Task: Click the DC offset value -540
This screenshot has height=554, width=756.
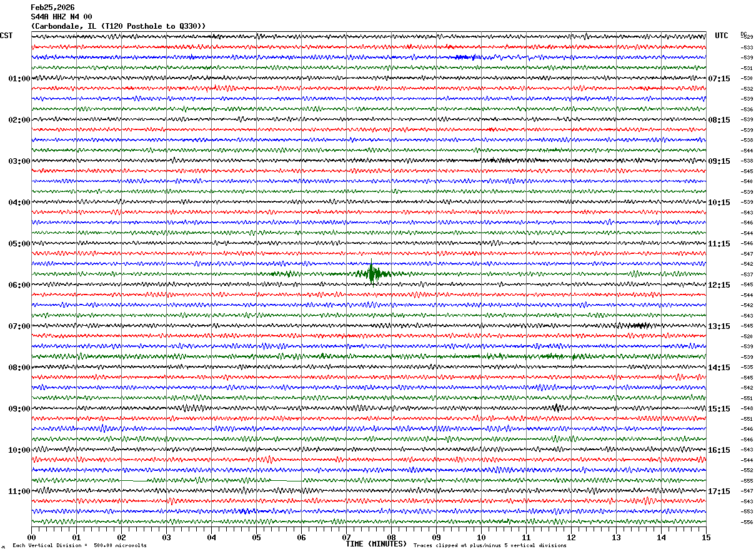Action: pyautogui.click(x=747, y=181)
